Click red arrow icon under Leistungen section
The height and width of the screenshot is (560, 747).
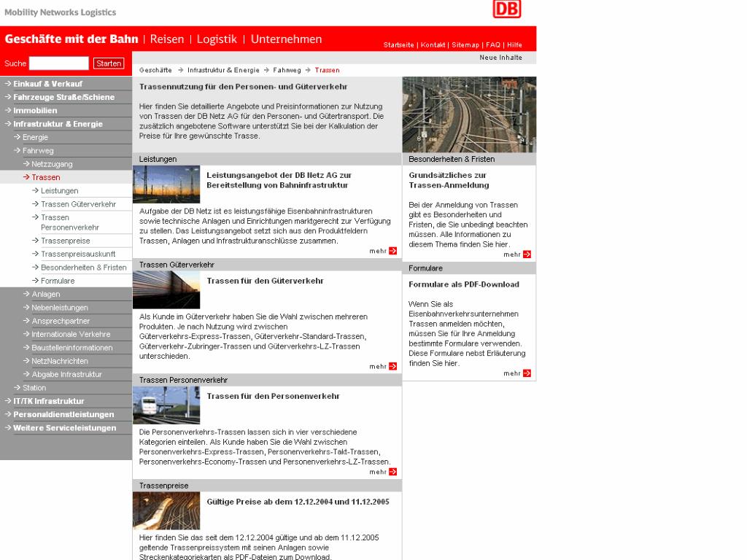tap(392, 251)
